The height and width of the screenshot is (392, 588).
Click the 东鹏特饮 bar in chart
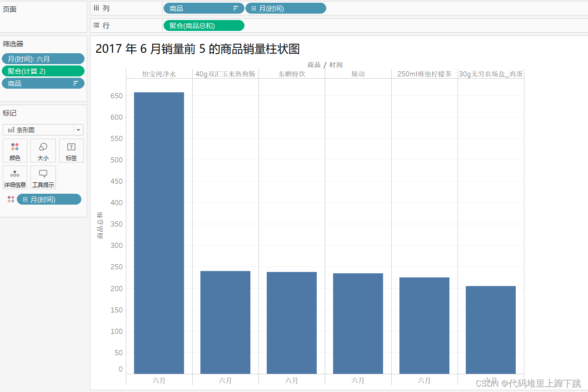point(292,323)
